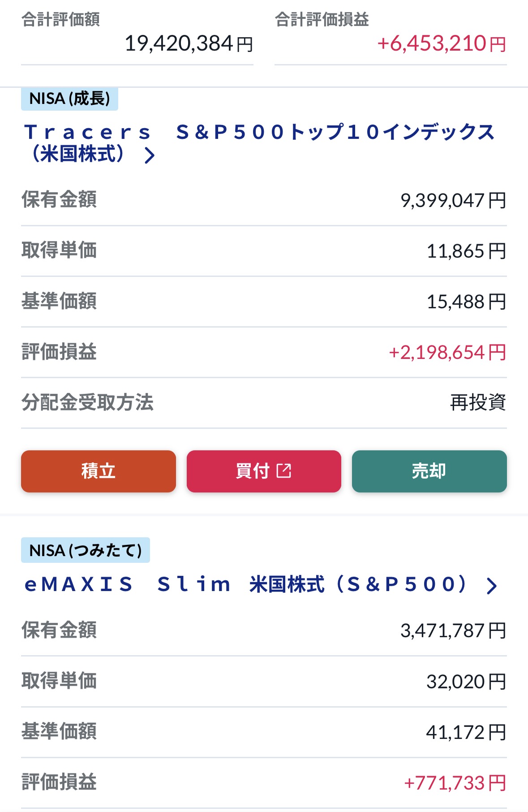Click the eMAXIS 保有金額 value 3,471,787円
528x812 pixels.
tap(453, 631)
